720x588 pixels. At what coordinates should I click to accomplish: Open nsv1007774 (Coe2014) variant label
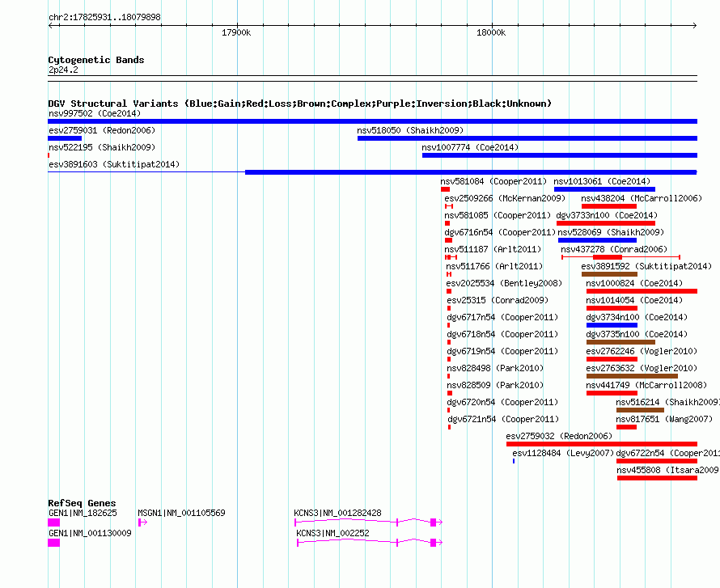click(x=470, y=147)
